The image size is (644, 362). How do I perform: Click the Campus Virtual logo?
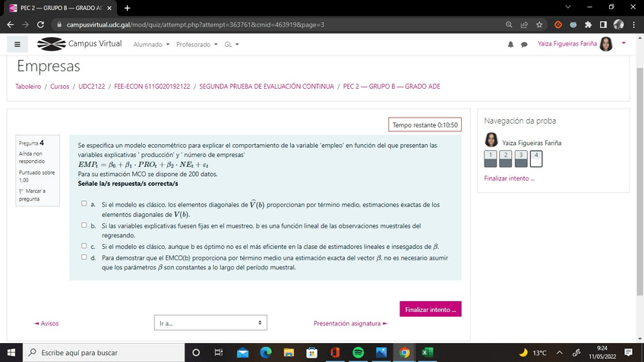point(80,43)
